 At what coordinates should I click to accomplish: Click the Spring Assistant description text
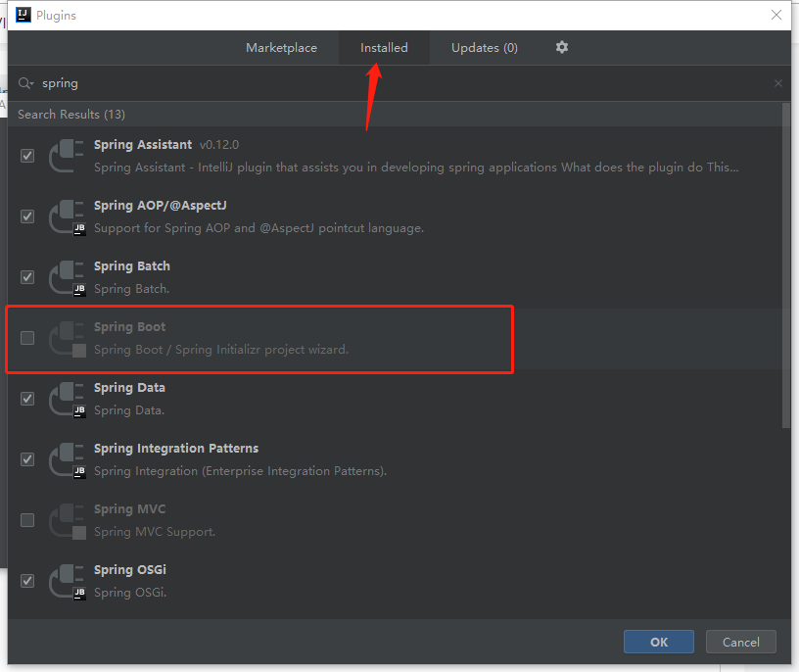pos(416,168)
